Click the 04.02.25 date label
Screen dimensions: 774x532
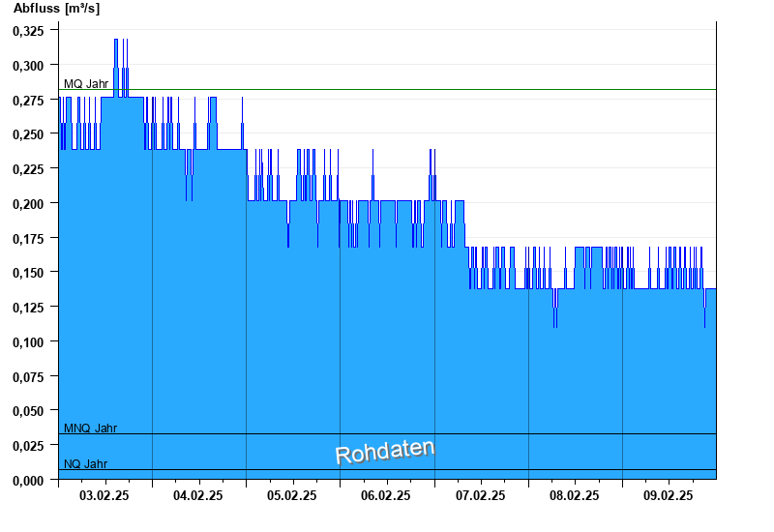click(x=198, y=495)
